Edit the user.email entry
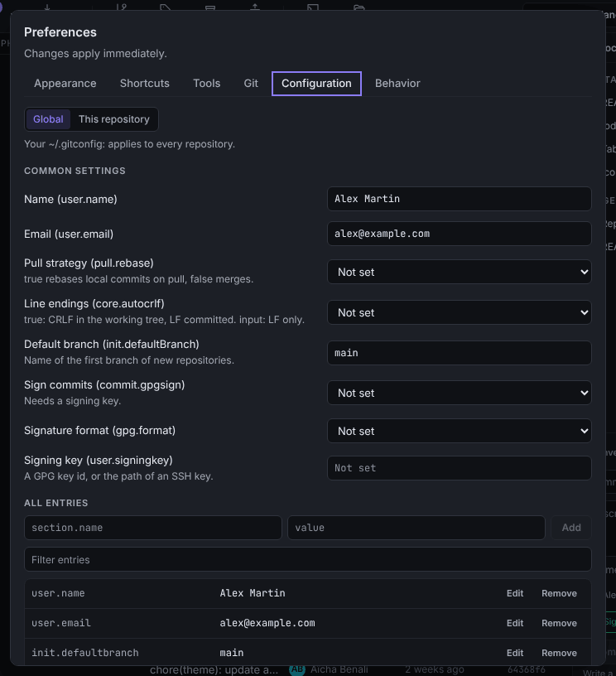The width and height of the screenshot is (616, 676). tap(515, 623)
